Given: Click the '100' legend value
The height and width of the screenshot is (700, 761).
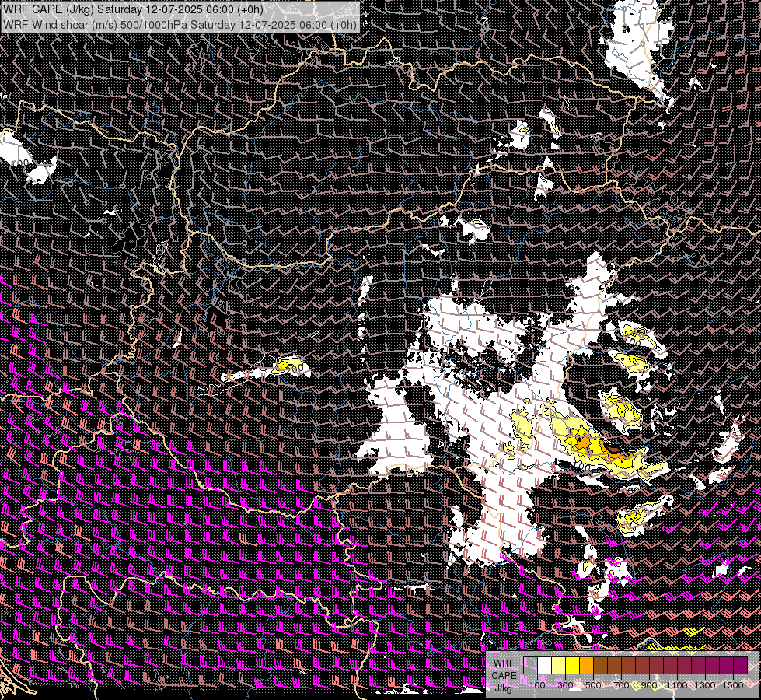Looking at the screenshot, I should point(537,685).
